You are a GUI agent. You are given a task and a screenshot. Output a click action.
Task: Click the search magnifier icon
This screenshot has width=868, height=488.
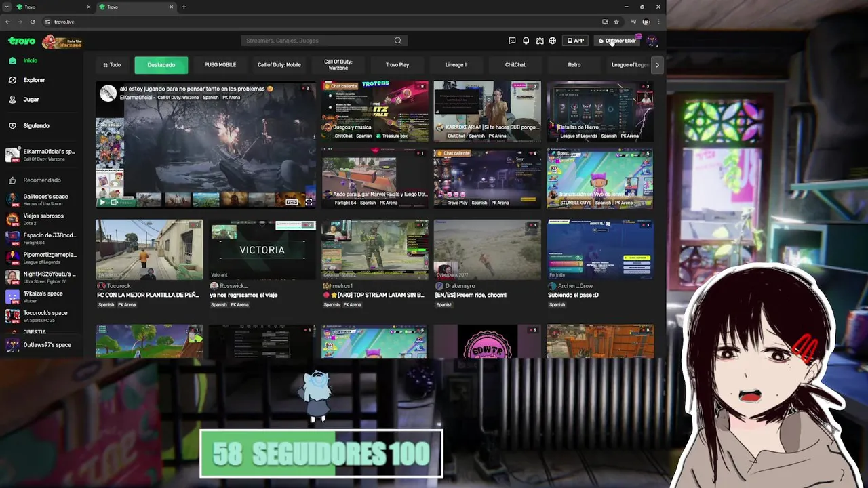(x=398, y=41)
